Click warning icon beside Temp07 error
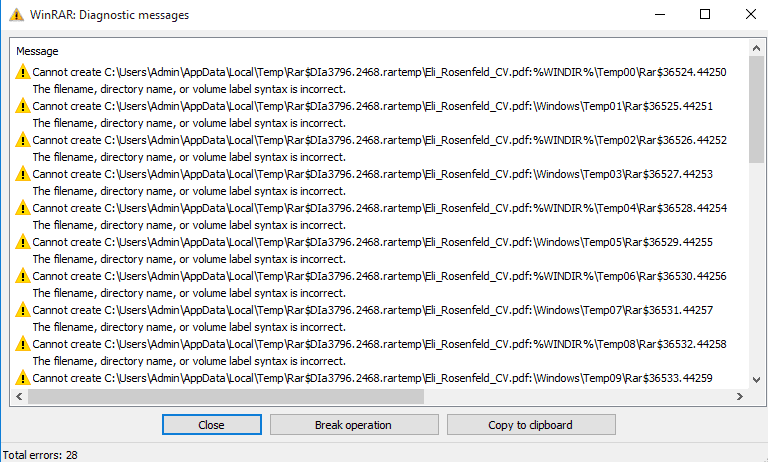The image size is (768, 462). pyautogui.click(x=23, y=310)
